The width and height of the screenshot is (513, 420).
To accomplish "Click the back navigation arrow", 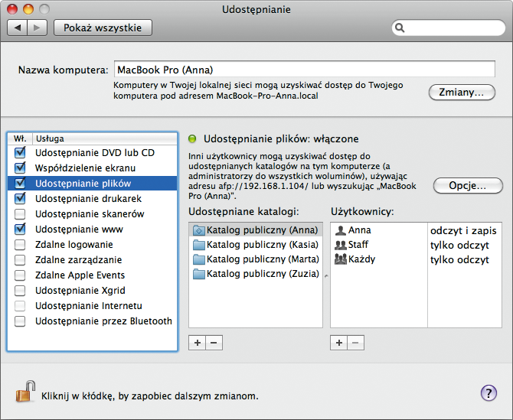I will 18,28.
